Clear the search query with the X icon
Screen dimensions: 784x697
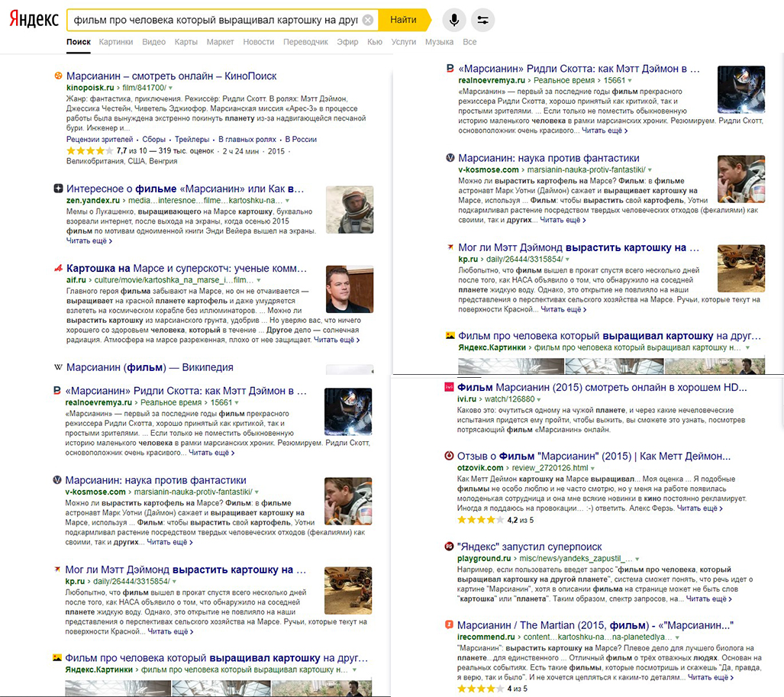(x=368, y=20)
